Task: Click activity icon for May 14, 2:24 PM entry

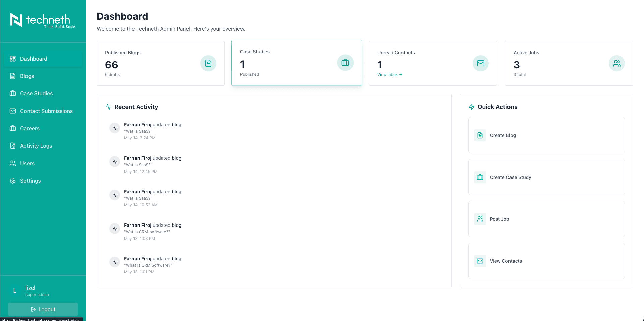Action: tap(115, 128)
